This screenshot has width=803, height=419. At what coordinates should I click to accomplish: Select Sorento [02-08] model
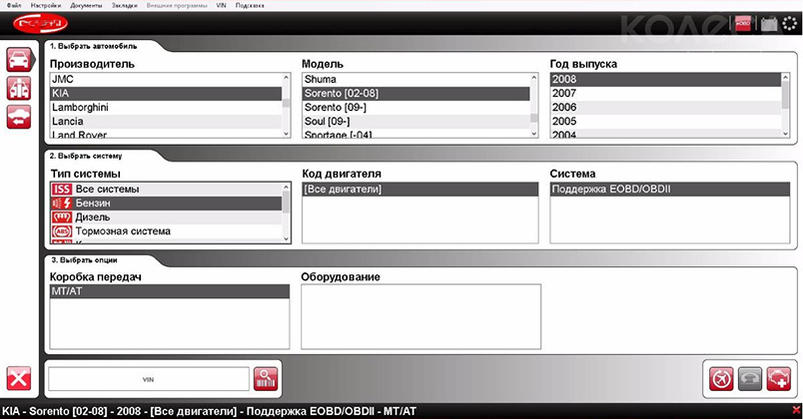416,93
